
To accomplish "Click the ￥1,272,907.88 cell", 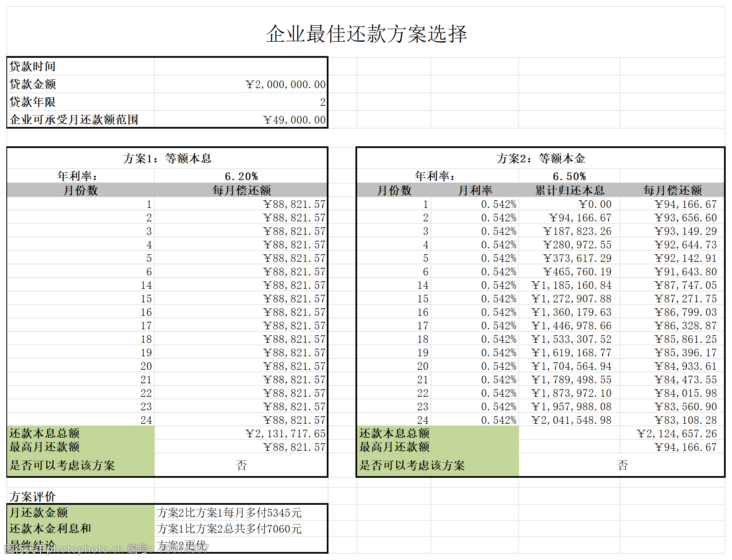I will [x=569, y=299].
